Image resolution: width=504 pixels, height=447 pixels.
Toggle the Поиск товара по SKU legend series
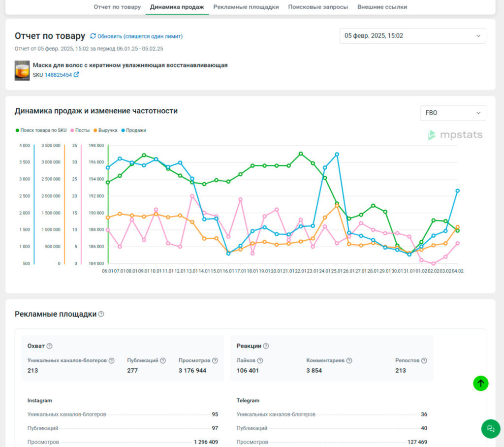41,130
